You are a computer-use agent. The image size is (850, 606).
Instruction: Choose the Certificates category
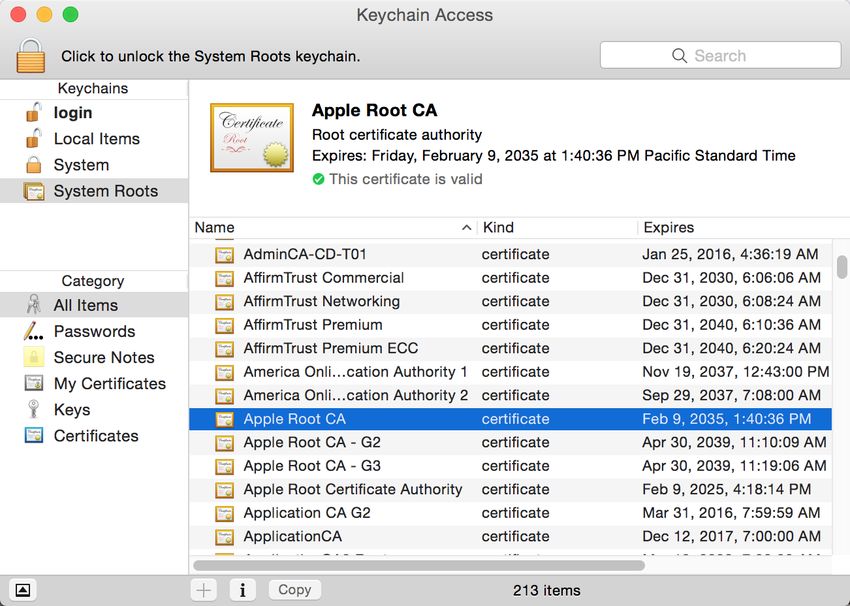pos(94,435)
